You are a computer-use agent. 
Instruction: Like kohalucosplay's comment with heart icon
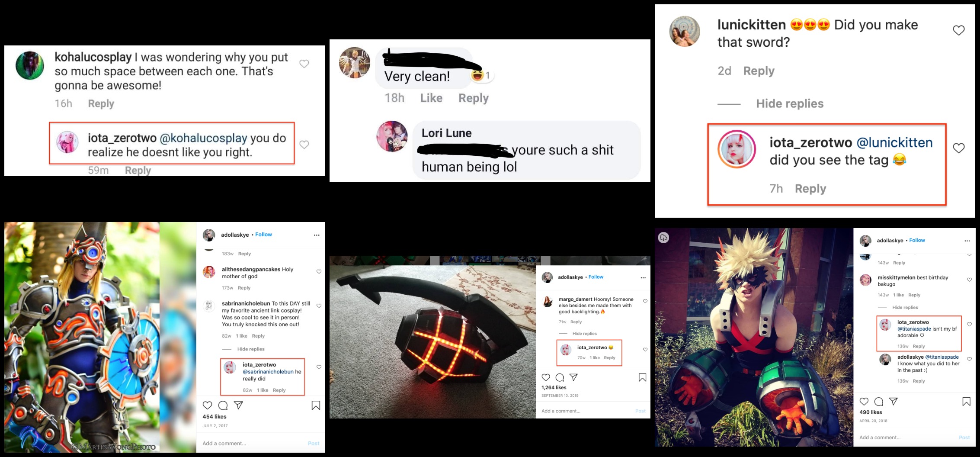point(304,64)
